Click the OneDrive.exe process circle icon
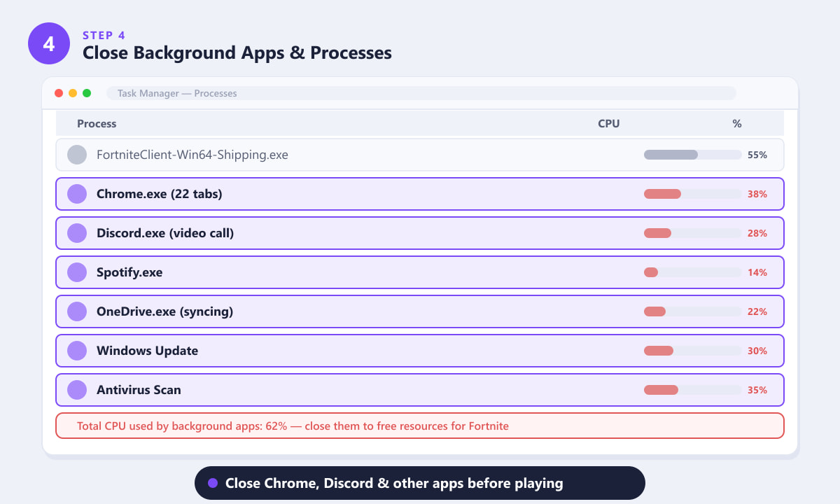The image size is (840, 504). click(77, 311)
